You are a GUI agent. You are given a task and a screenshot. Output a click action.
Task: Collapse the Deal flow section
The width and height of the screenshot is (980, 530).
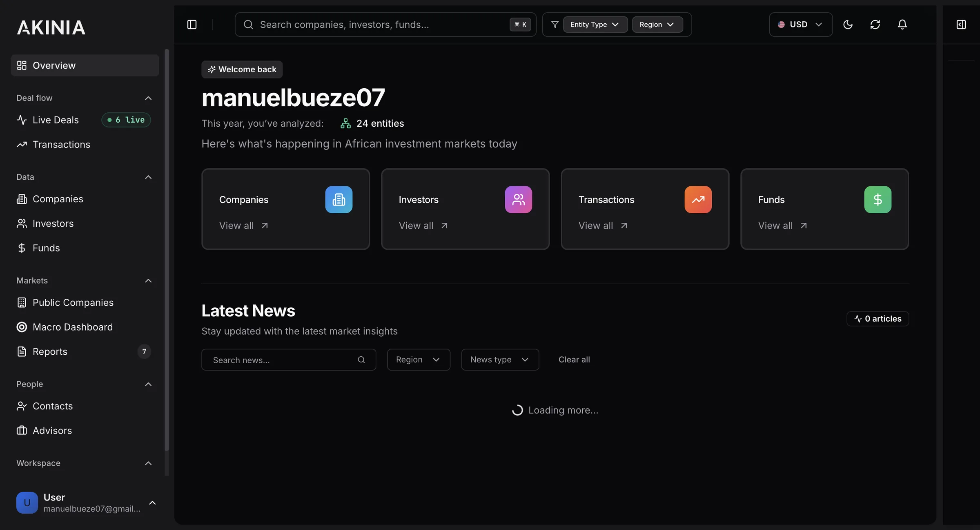(148, 98)
